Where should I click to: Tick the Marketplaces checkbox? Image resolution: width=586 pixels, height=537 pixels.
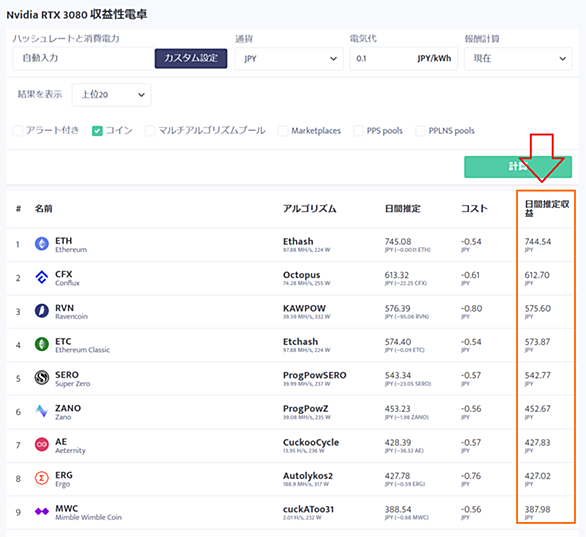(283, 131)
